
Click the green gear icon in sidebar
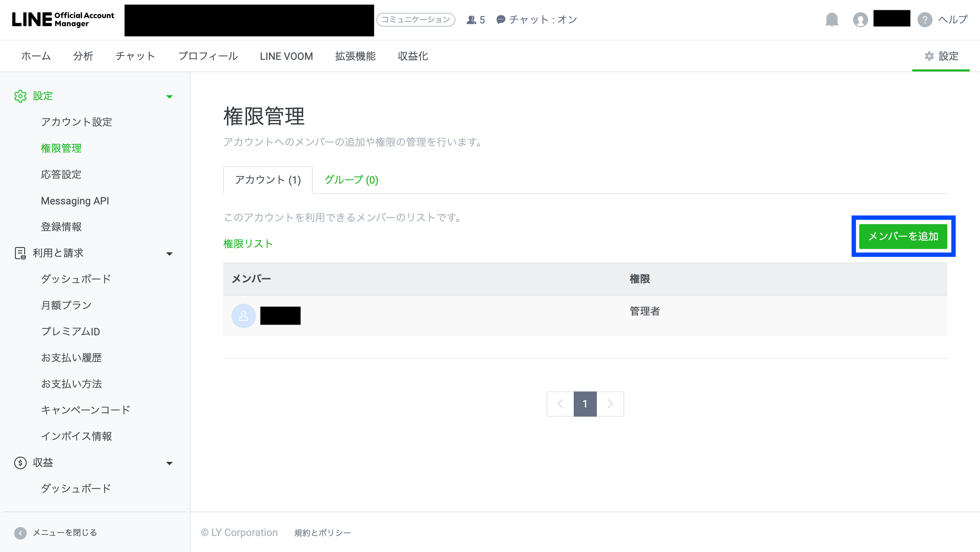point(20,96)
